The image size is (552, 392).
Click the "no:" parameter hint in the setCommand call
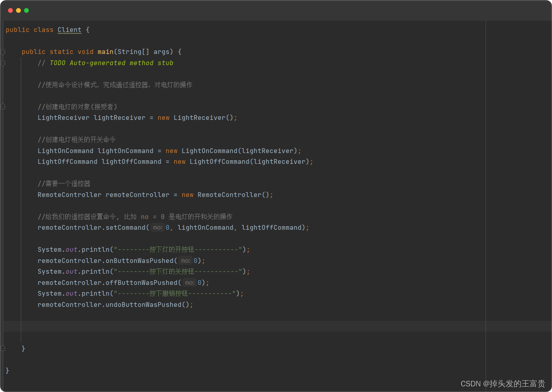coord(157,227)
